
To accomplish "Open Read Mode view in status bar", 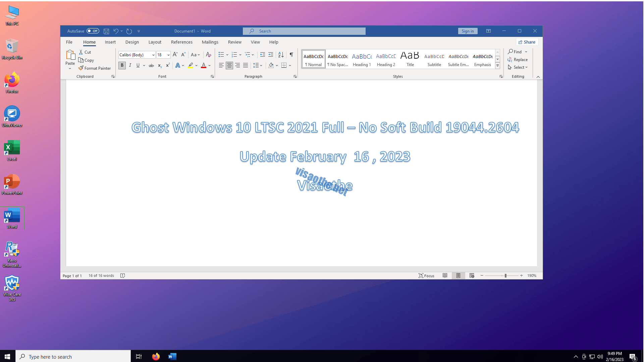I will click(x=445, y=276).
